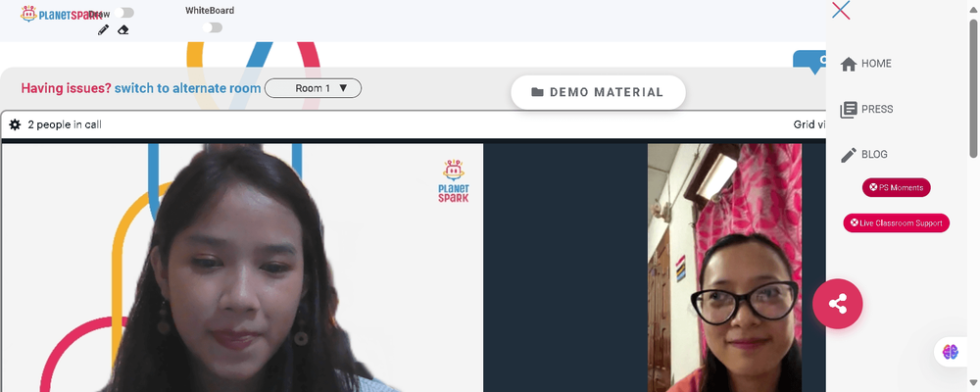Screen dimensions: 980x392
Task: Open the Blog menu item
Action: coord(863,155)
